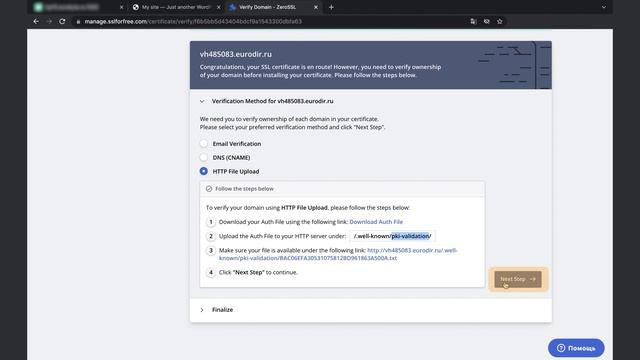Viewport: 640px width, 360px height.
Task: Click the Verification Method for vh485083.eurodir.ru heading
Action: click(272, 101)
